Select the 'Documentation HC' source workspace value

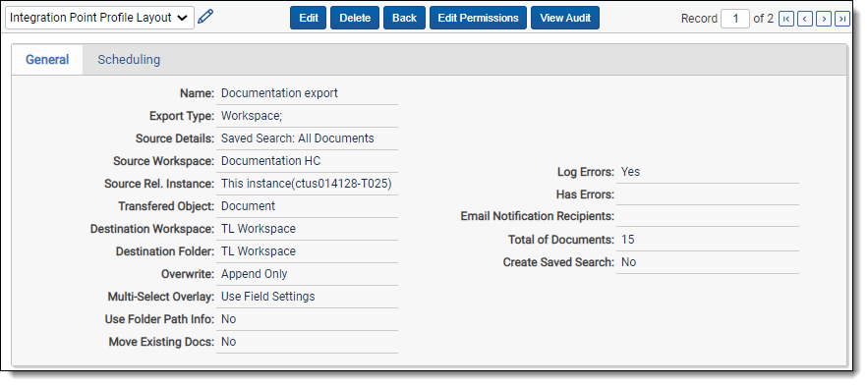point(270,161)
